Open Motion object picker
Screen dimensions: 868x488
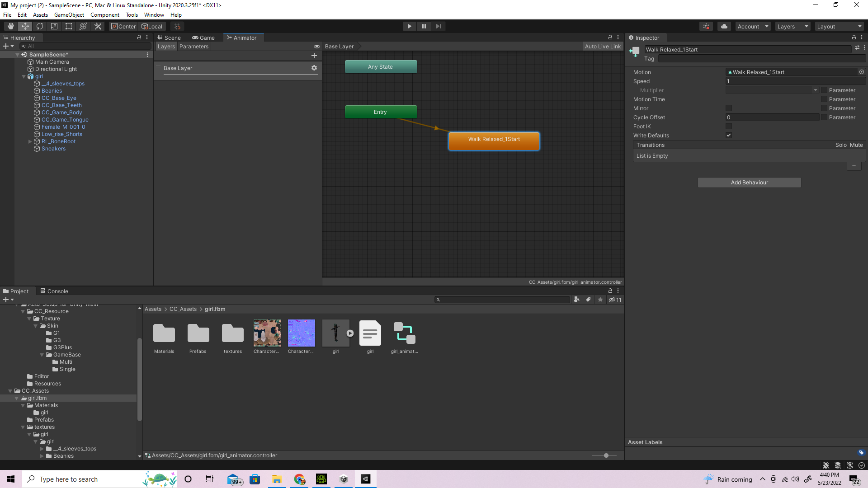coord(862,72)
